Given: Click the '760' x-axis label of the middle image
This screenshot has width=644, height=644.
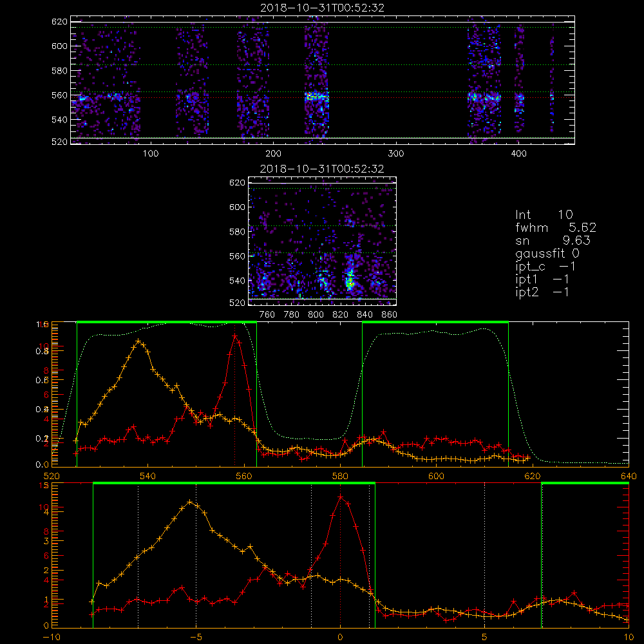Looking at the screenshot, I should click(x=267, y=315).
